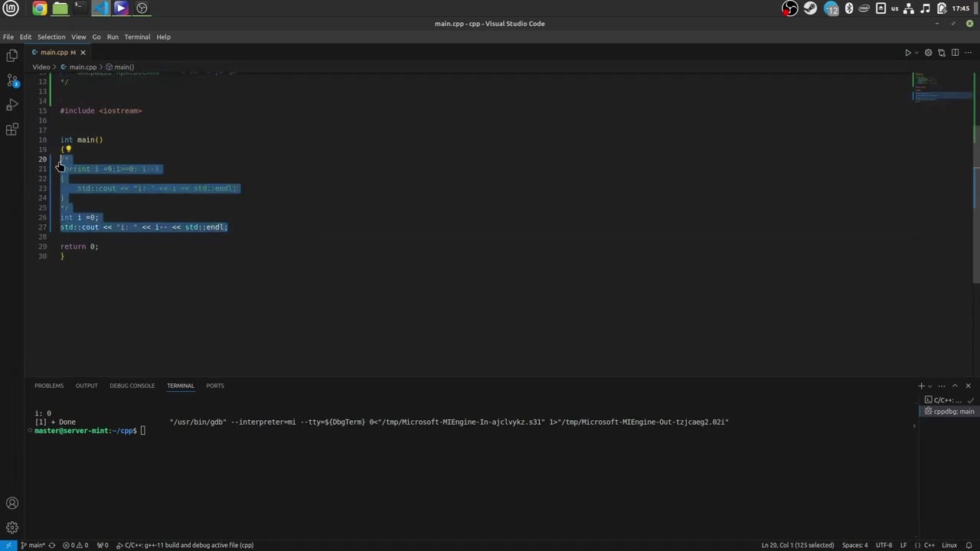
Task: Click the lightbulb code action icon
Action: pos(68,149)
